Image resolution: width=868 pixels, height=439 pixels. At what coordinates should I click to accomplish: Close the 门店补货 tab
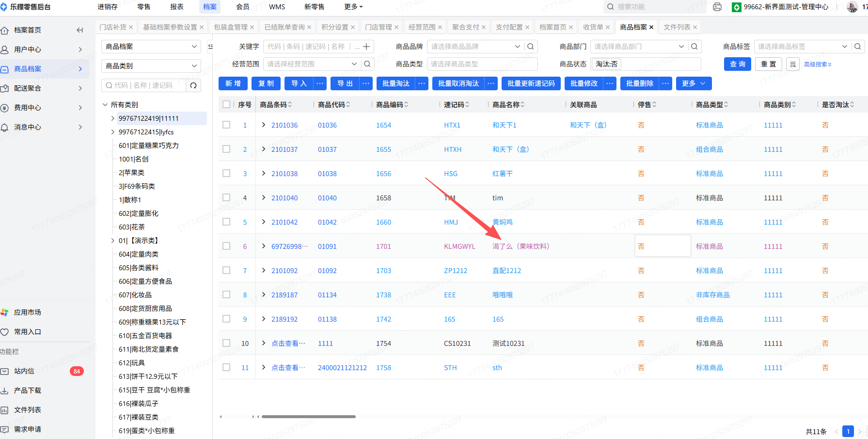click(x=131, y=27)
